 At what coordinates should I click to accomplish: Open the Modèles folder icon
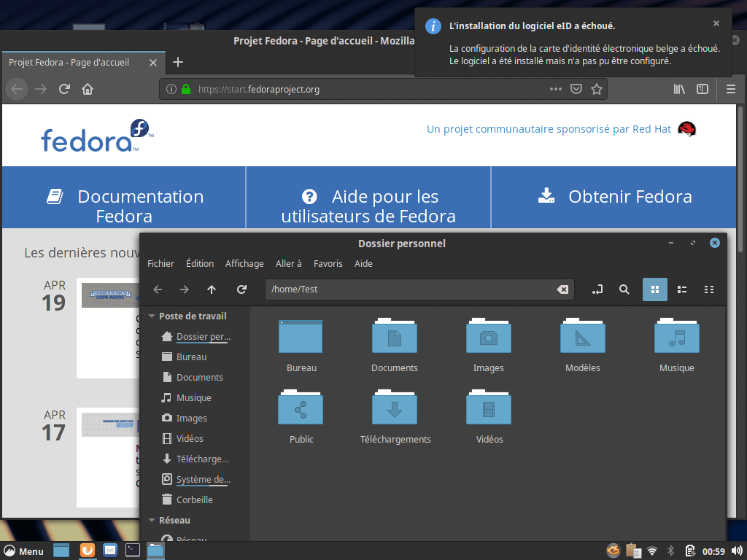pyautogui.click(x=583, y=337)
